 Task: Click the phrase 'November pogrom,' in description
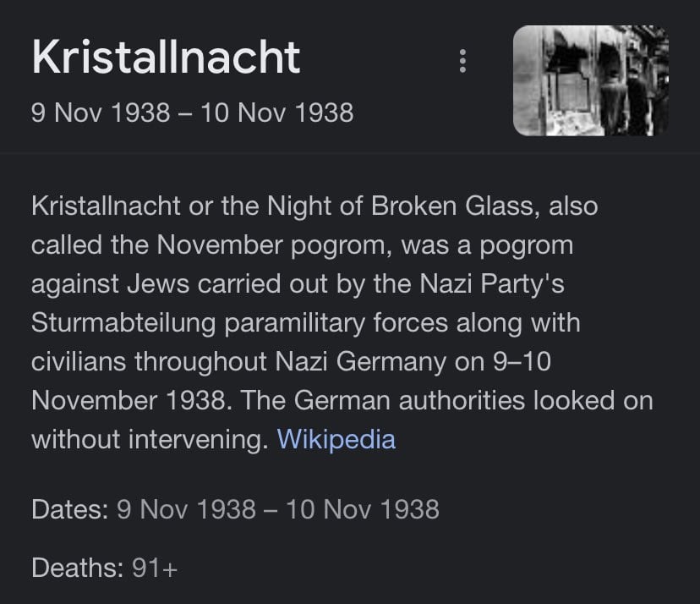(274, 245)
